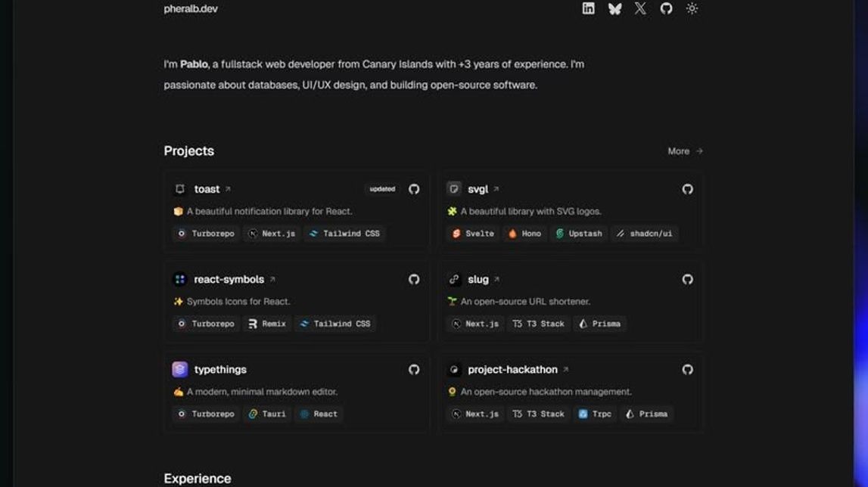Open the X (Twitter) icon
The width and height of the screenshot is (868, 487).
pos(640,8)
